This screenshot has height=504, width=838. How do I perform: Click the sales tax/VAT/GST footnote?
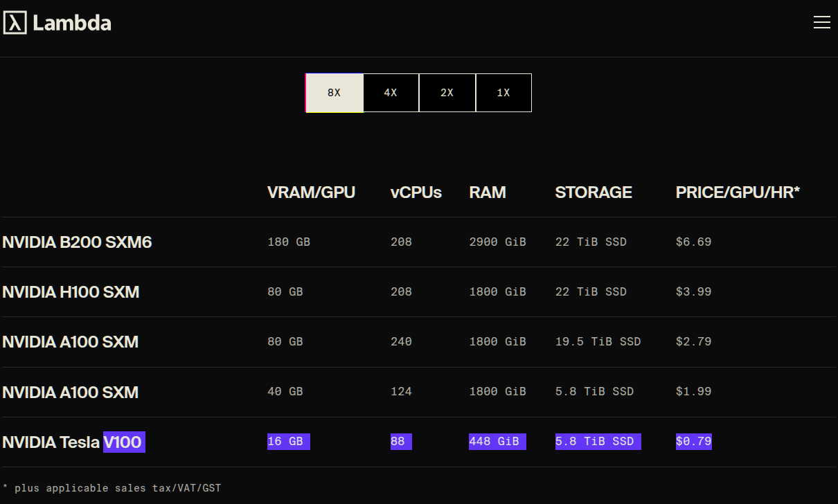pos(112,488)
